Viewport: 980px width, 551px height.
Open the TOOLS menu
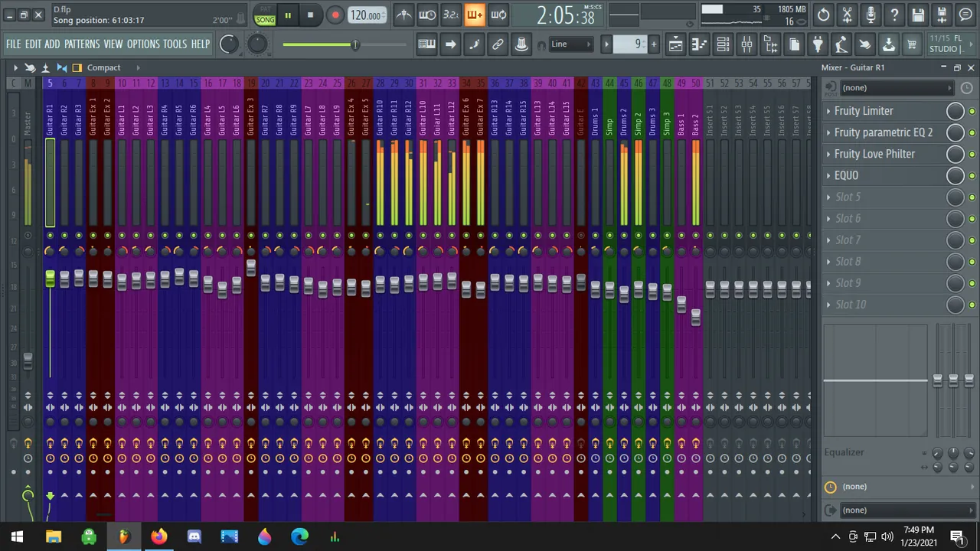coord(175,44)
